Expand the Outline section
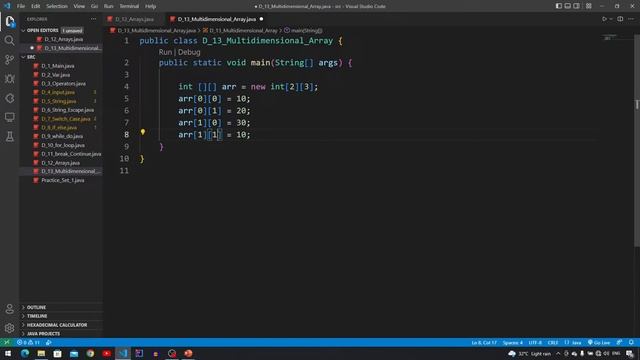Viewport: 640px width, 360px height. [61, 307]
